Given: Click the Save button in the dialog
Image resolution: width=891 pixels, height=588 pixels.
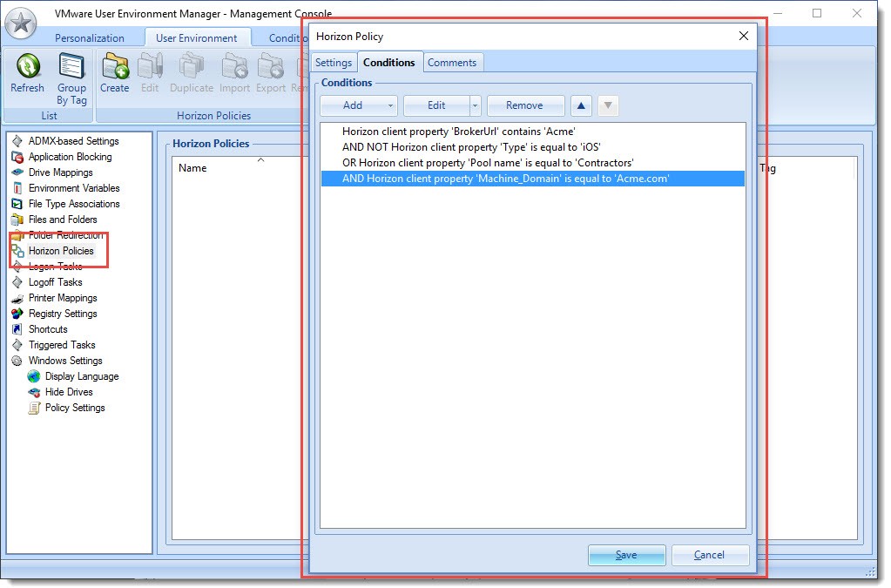Looking at the screenshot, I should [x=626, y=555].
